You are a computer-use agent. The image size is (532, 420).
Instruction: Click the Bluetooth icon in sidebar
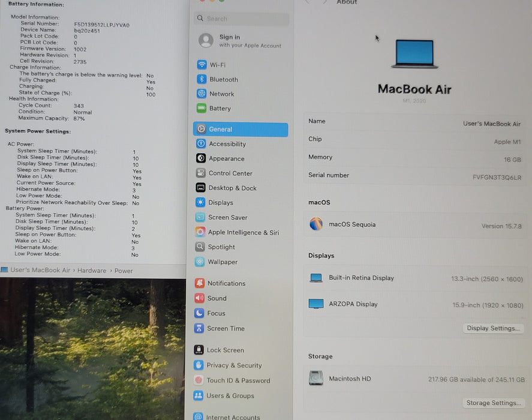(x=202, y=79)
